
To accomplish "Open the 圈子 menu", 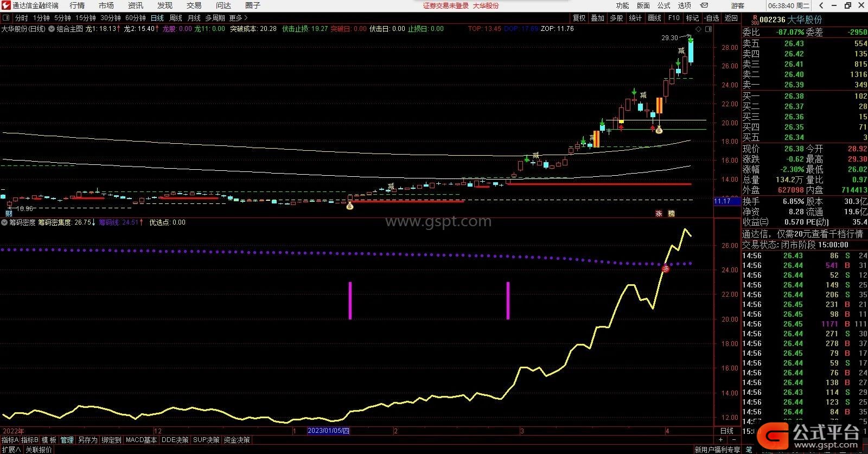I will 253,5.
